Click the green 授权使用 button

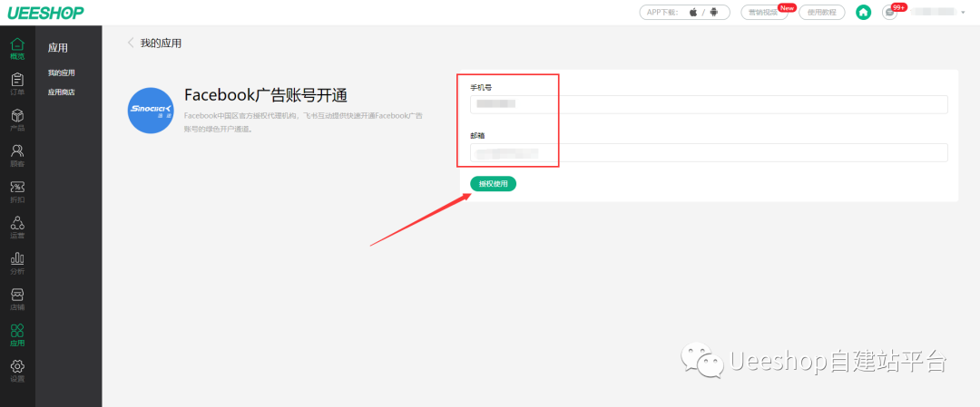coord(493,184)
